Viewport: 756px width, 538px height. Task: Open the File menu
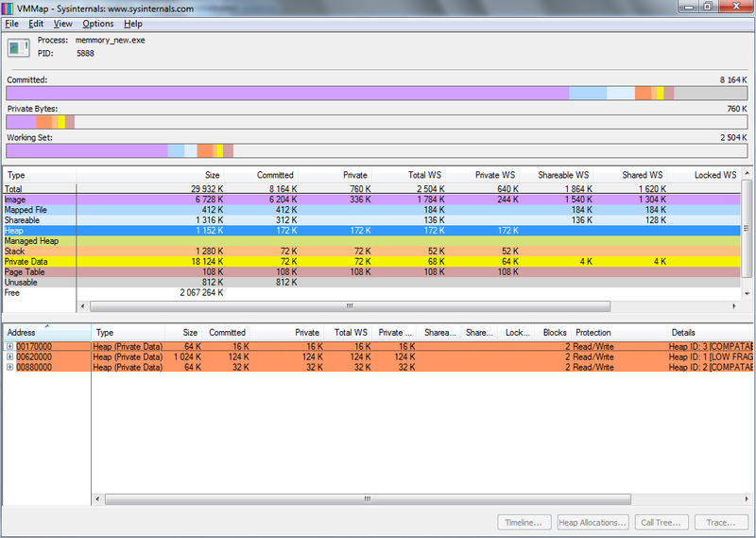(11, 24)
